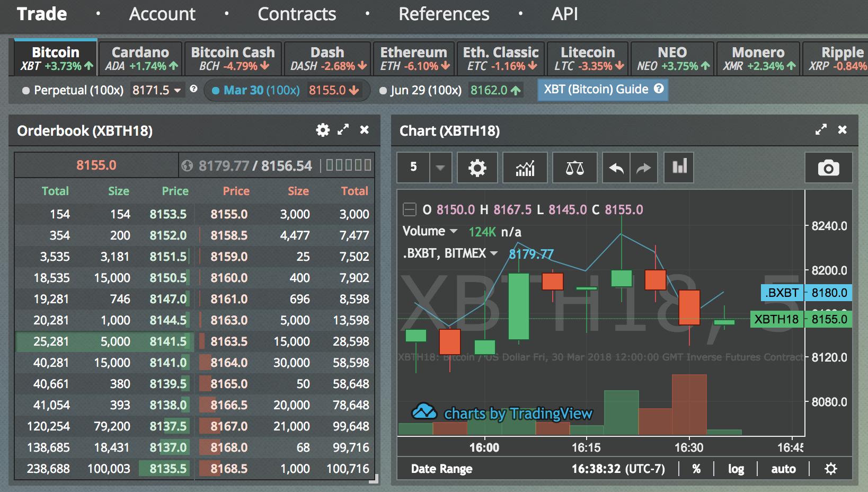Click bid price 8135.5
Viewport: 868px width, 492px height.
click(168, 469)
